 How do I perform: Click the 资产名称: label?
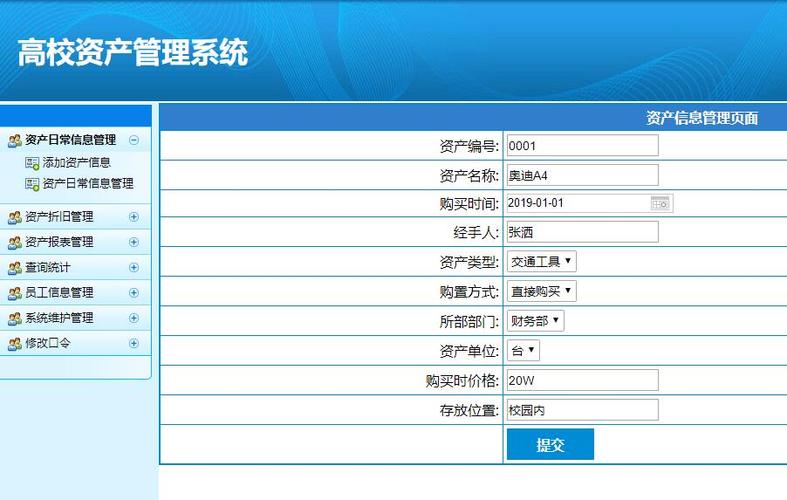[x=469, y=176]
